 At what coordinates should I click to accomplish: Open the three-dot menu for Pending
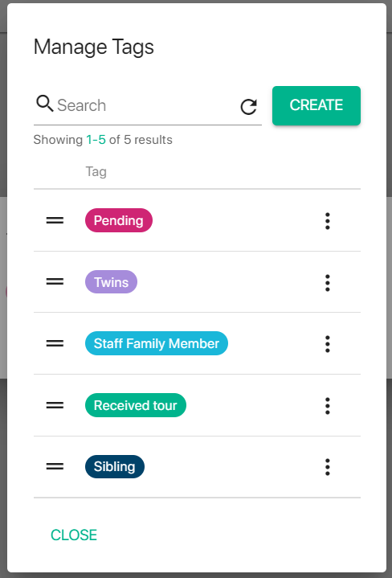point(328,221)
